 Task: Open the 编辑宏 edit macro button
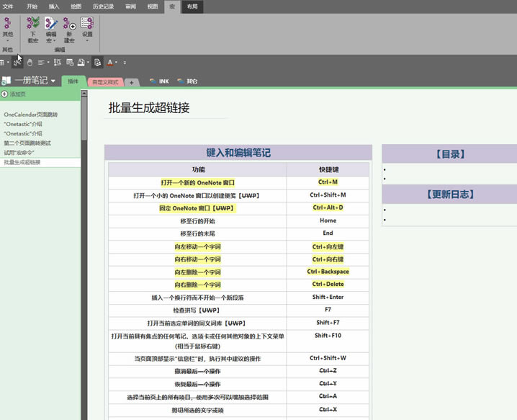click(x=51, y=30)
